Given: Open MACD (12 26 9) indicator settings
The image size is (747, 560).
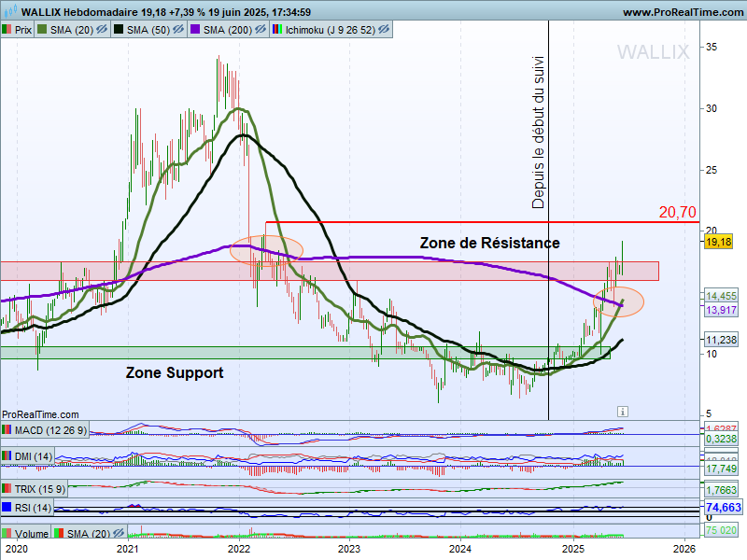Looking at the screenshot, I should point(50,430).
